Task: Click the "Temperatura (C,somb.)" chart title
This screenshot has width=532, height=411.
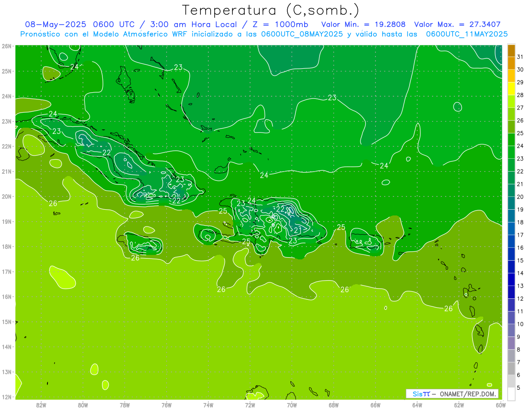Action: [270, 10]
